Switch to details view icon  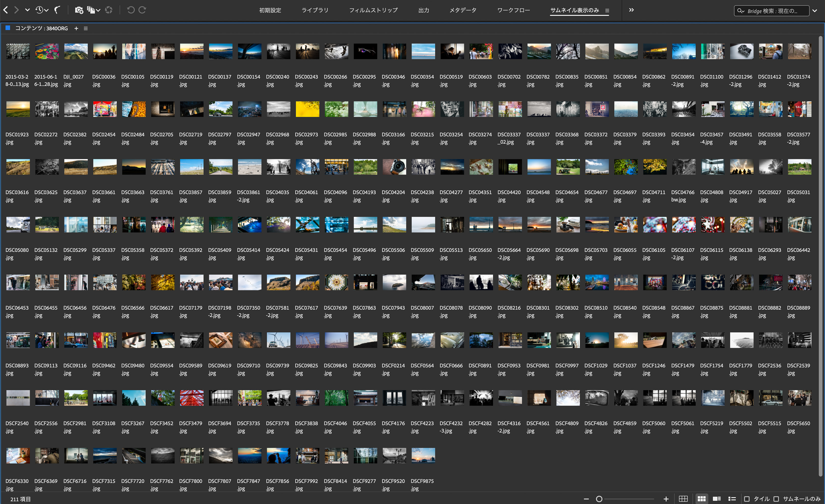(x=717, y=499)
